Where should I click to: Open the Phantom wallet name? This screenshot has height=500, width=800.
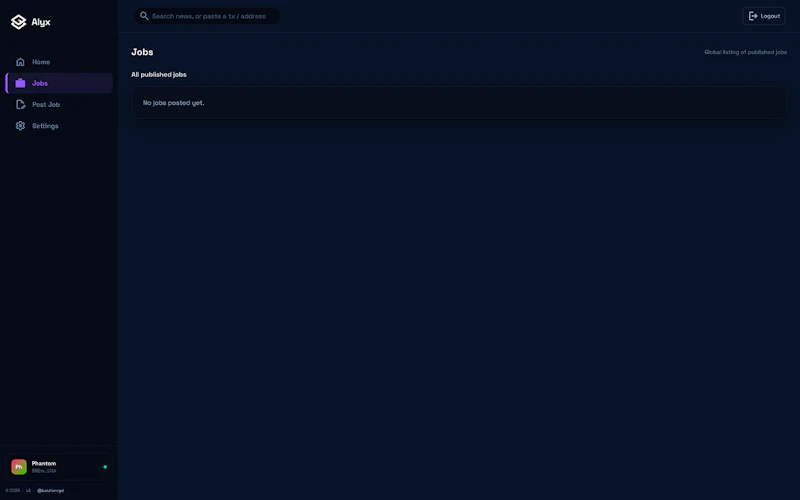click(x=44, y=463)
